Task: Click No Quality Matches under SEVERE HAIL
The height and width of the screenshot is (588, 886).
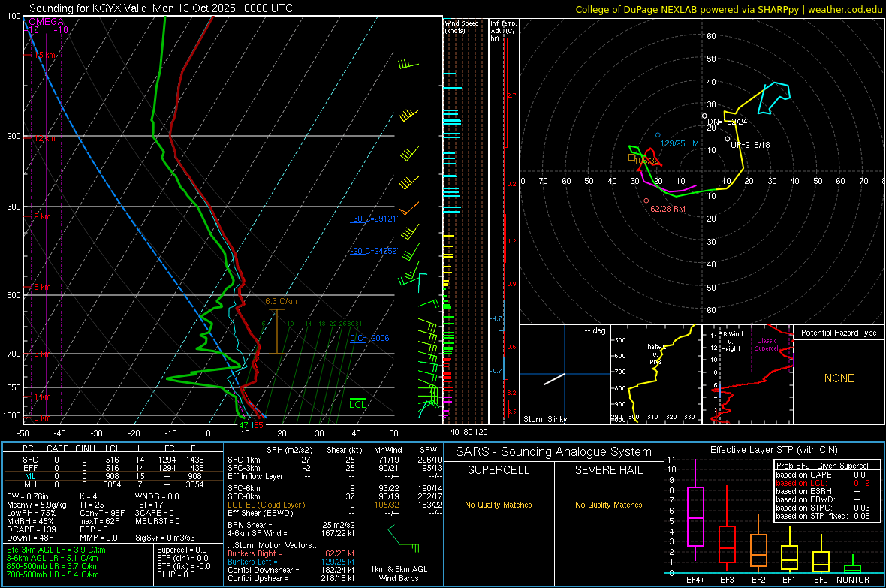Action: (x=608, y=505)
